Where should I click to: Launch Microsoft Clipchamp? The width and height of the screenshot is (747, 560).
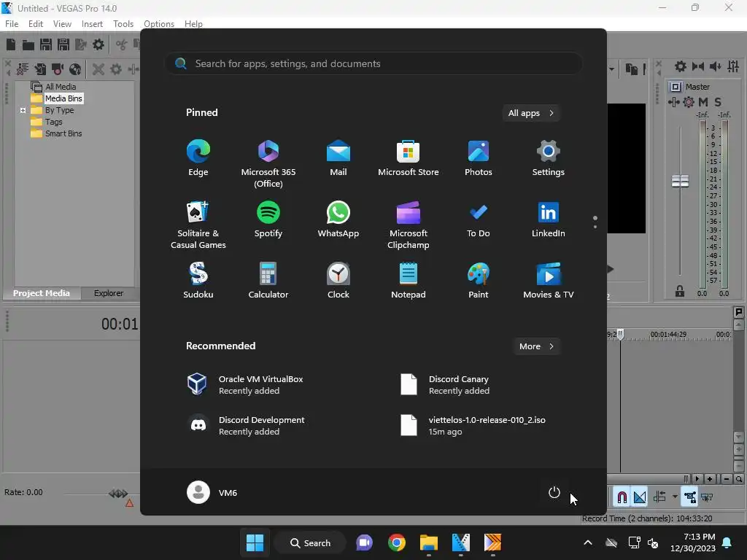(409, 225)
